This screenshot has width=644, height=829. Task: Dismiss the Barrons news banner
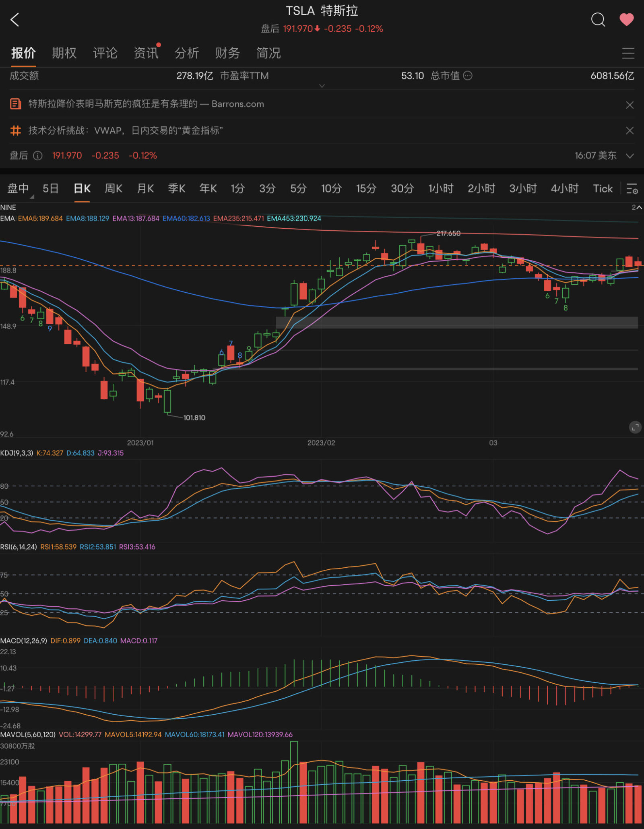(x=630, y=105)
